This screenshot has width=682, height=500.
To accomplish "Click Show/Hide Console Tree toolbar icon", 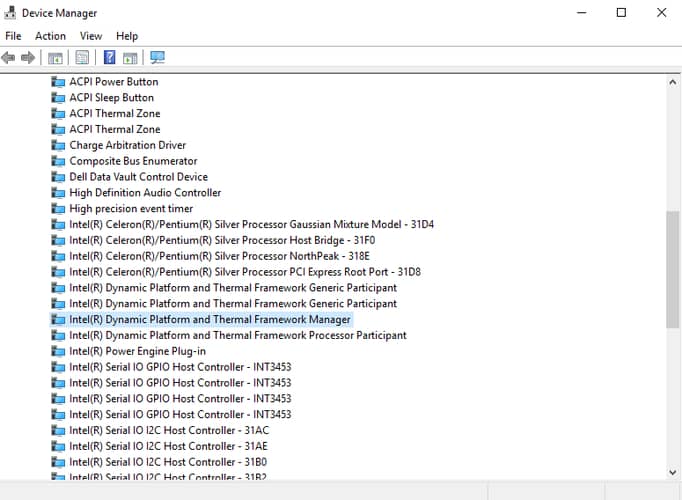I will (55, 58).
